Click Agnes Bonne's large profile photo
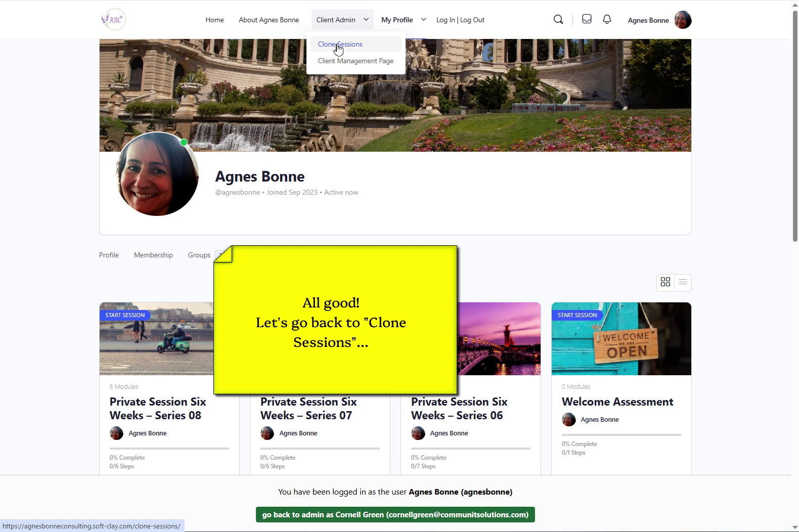Viewport: 799px width, 532px height. coord(157,174)
